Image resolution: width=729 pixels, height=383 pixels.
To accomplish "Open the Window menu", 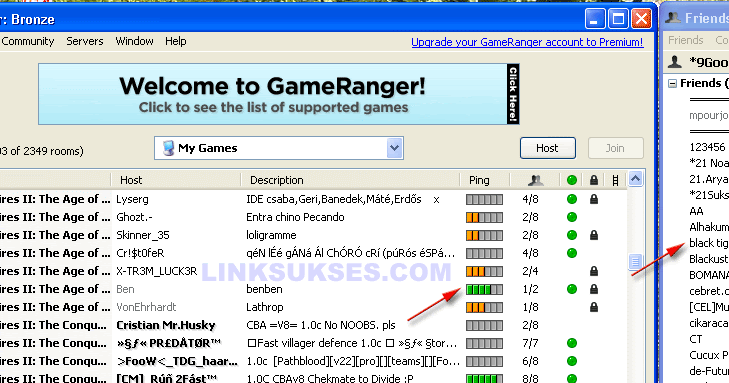I will click(x=134, y=41).
